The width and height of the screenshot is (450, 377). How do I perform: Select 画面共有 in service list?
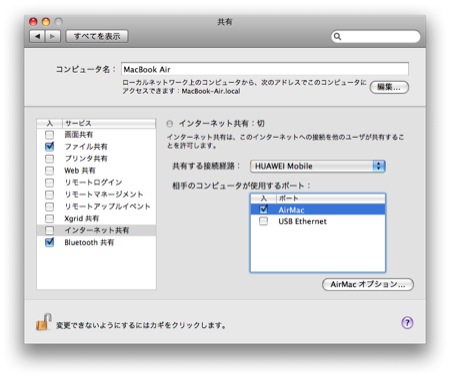pos(79,135)
